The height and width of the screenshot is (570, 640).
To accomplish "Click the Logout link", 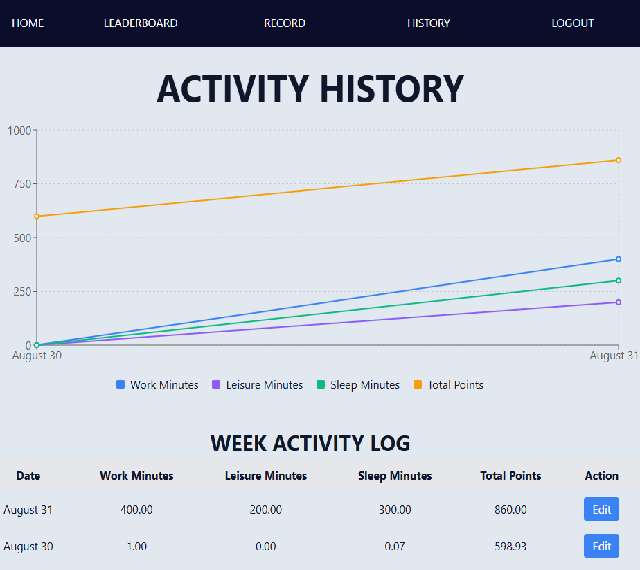I will coord(573,23).
